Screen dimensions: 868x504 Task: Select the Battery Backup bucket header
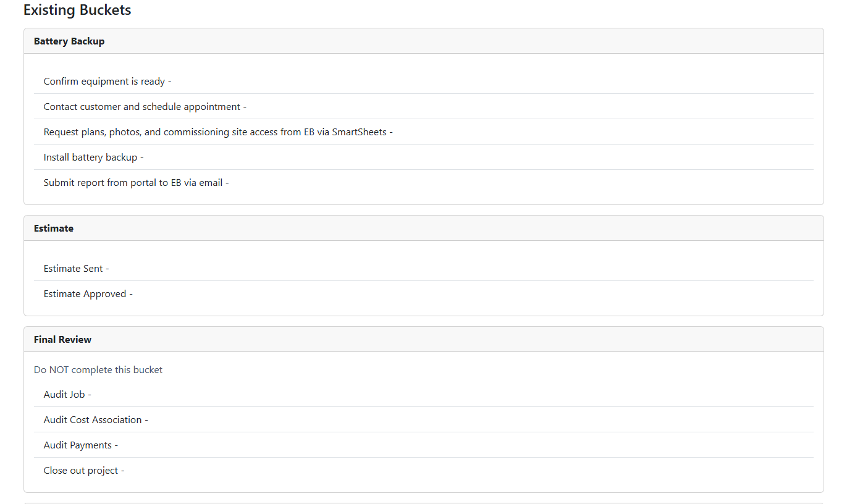coord(69,41)
